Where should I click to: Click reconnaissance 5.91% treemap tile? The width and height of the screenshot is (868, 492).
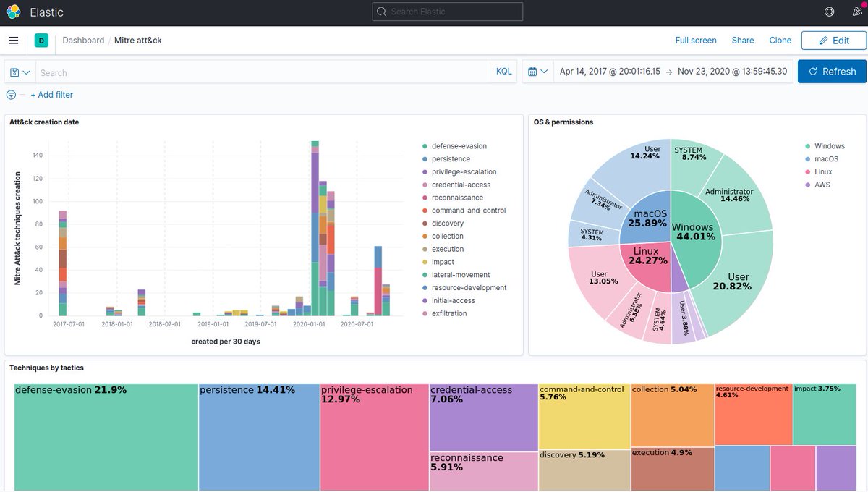tap(483, 472)
